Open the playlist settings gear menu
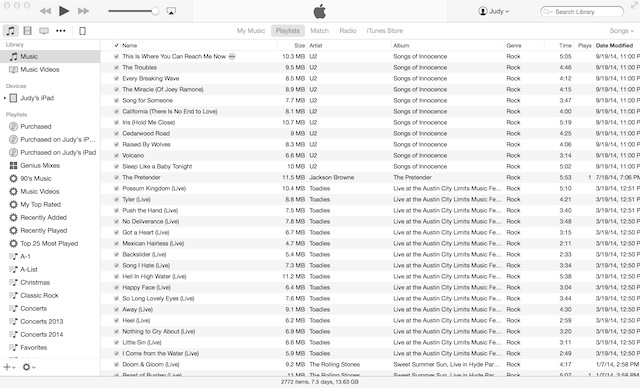 (29, 367)
